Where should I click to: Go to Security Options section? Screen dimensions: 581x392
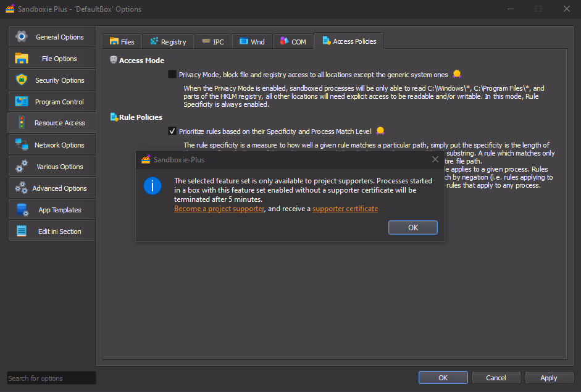pos(52,80)
